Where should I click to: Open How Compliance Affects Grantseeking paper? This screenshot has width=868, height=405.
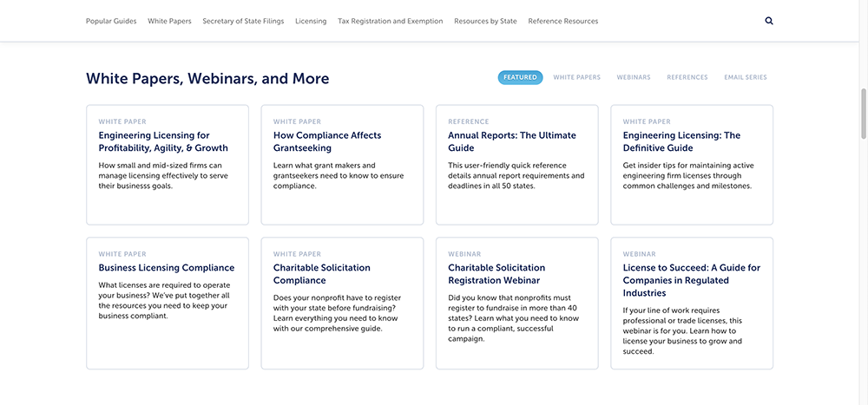(x=327, y=141)
